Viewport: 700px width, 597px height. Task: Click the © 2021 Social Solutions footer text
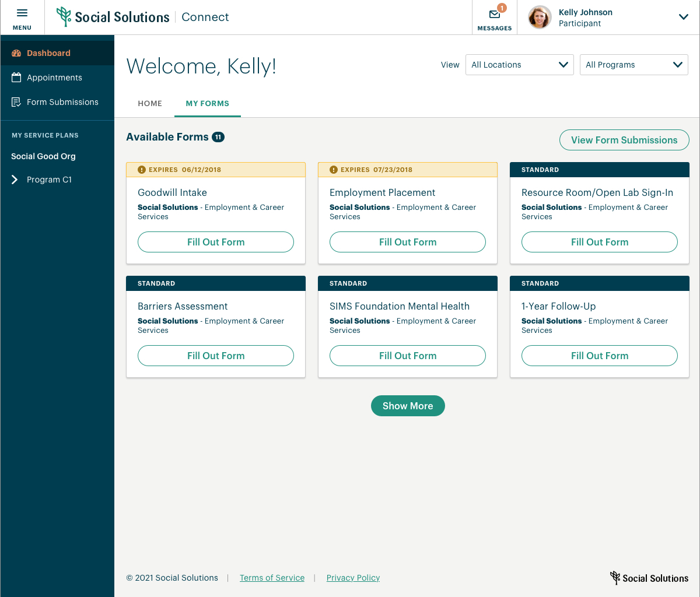[172, 578]
